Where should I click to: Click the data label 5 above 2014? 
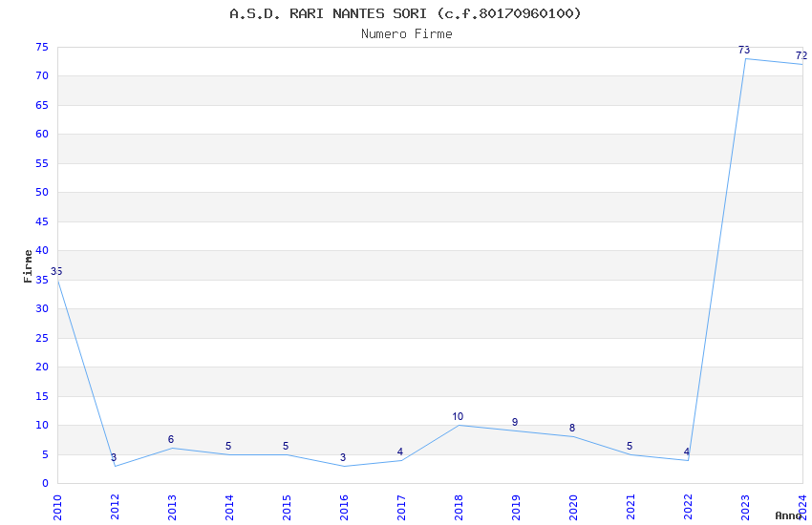[x=228, y=446]
